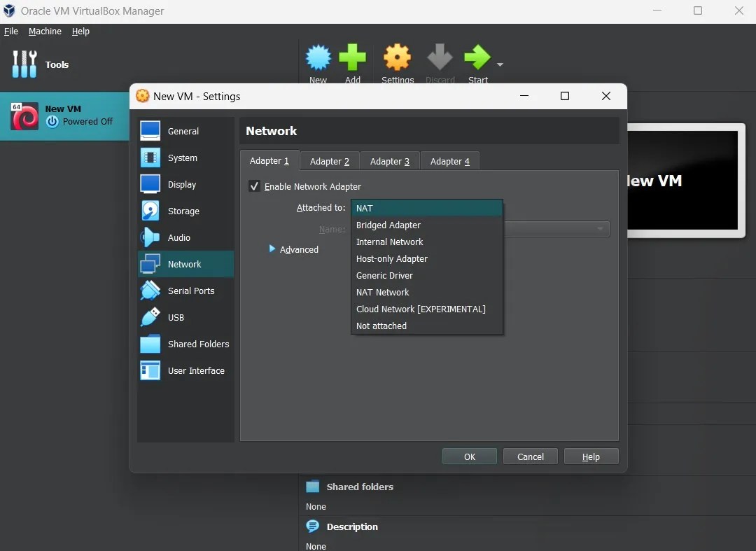Uncheck Enable Network Adapter
756x551 pixels.
tap(255, 186)
